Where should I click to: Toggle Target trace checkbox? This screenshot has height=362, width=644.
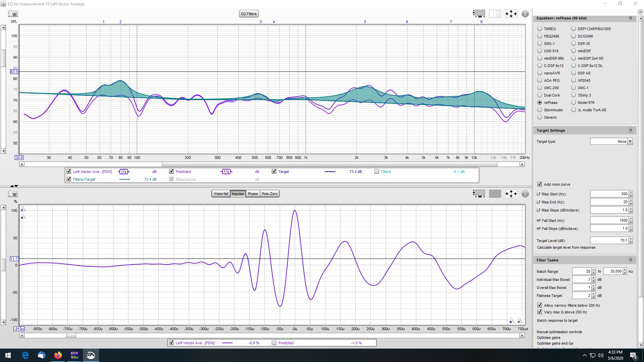[274, 171]
